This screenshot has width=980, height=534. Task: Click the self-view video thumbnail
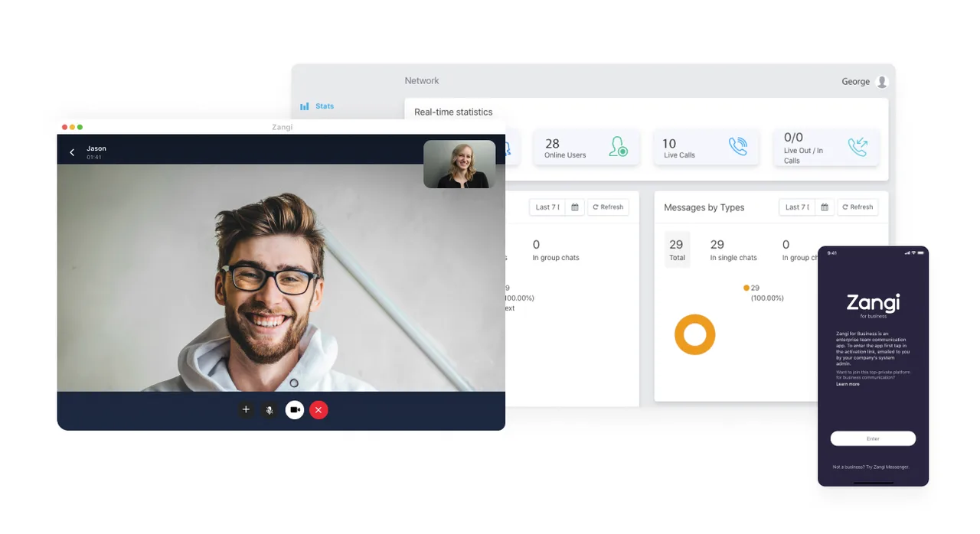[459, 164]
